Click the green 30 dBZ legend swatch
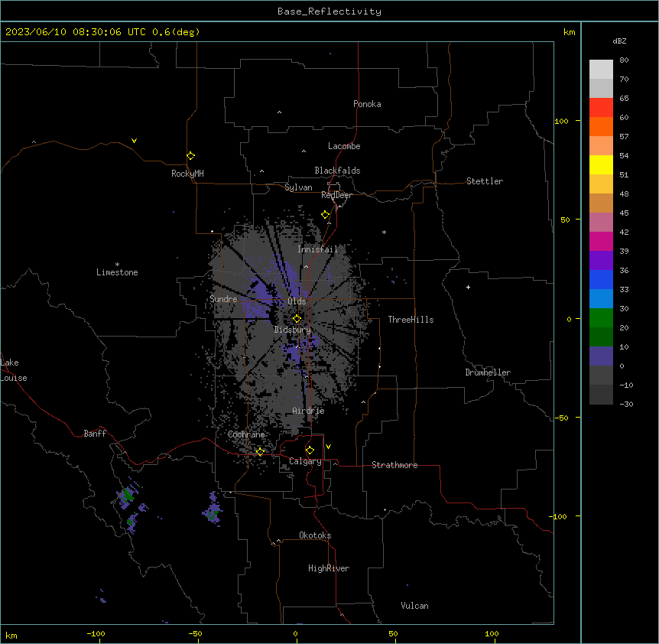Viewport: 659px width, 644px height. 601,318
